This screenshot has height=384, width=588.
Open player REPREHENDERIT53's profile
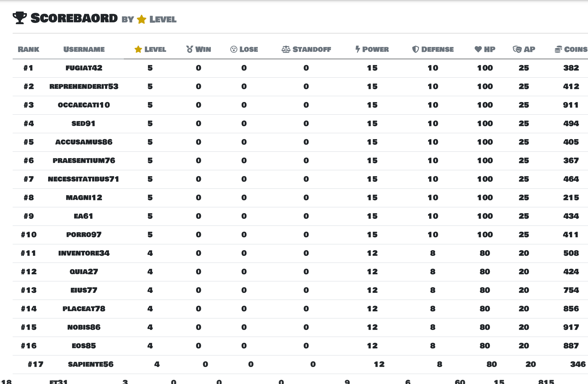(84, 87)
